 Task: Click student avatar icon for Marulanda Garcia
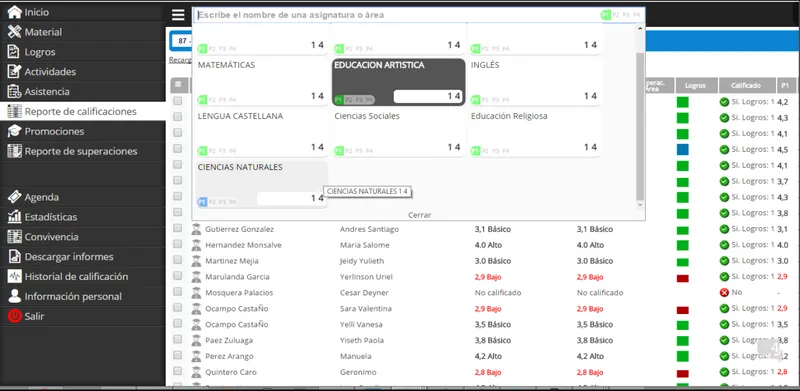196,277
